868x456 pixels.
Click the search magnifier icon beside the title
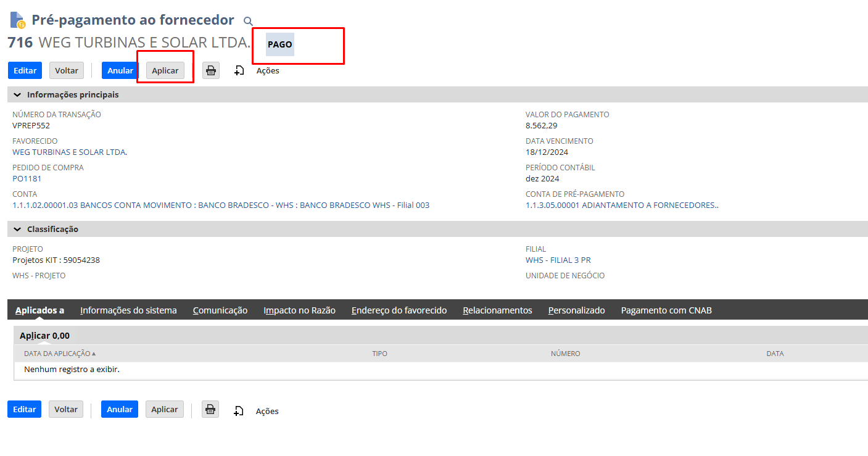(x=248, y=22)
